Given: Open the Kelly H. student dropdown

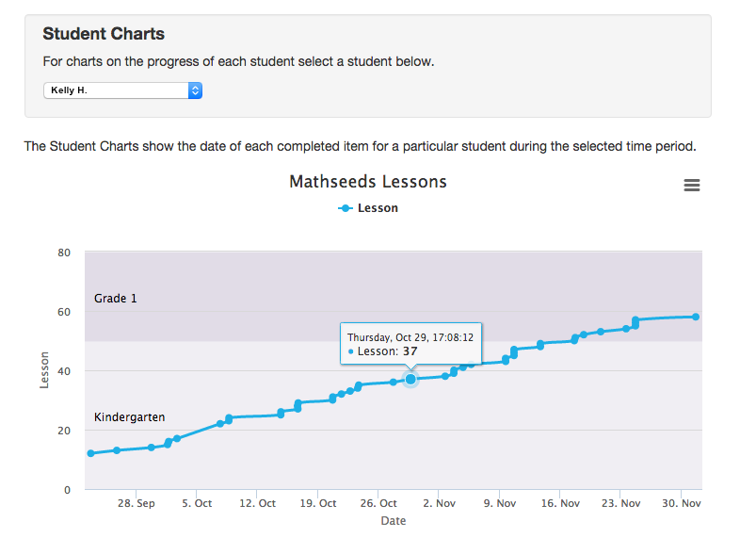Looking at the screenshot, I should pos(122,90).
